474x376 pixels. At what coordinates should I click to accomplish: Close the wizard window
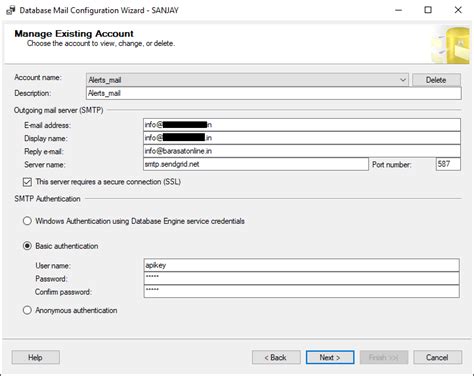(458, 10)
